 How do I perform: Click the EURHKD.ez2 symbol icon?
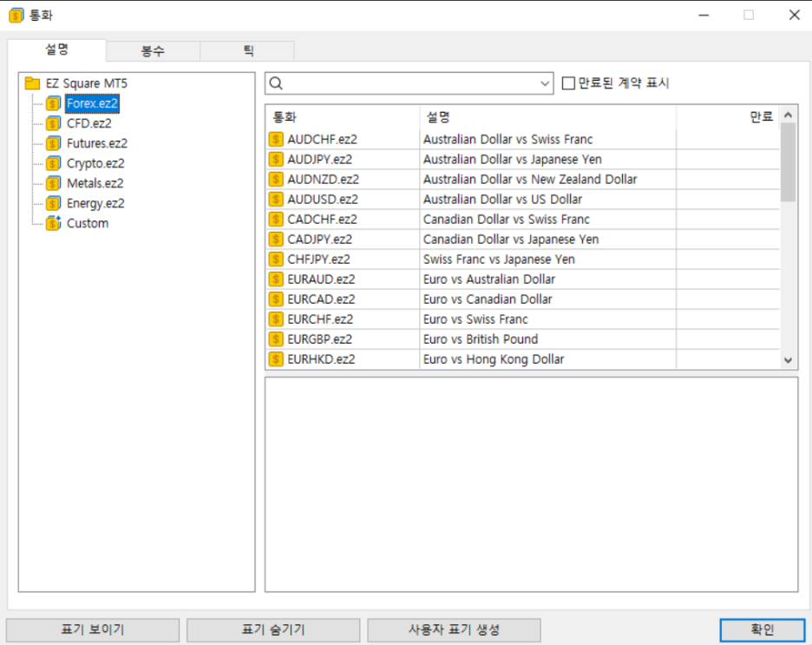click(276, 359)
